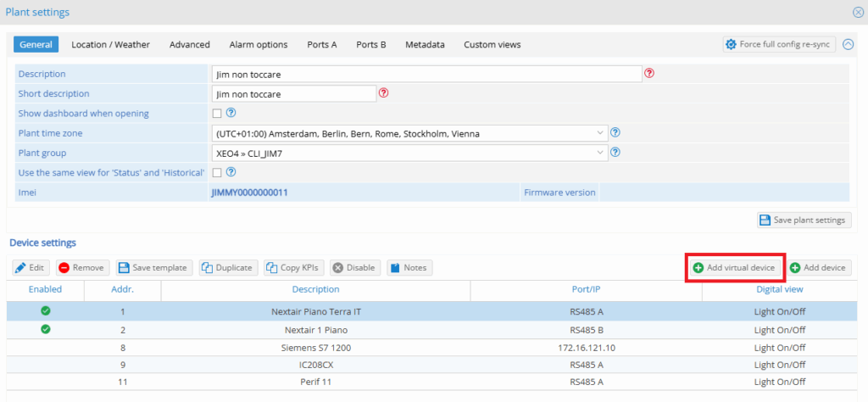Open help for same view Status and Historical

pyautogui.click(x=231, y=172)
